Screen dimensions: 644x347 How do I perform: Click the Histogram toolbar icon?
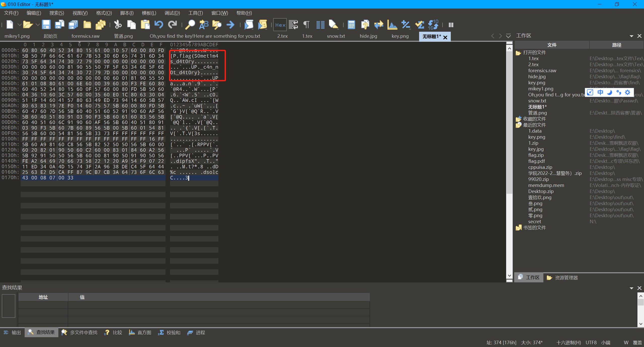pyautogui.click(x=392, y=25)
